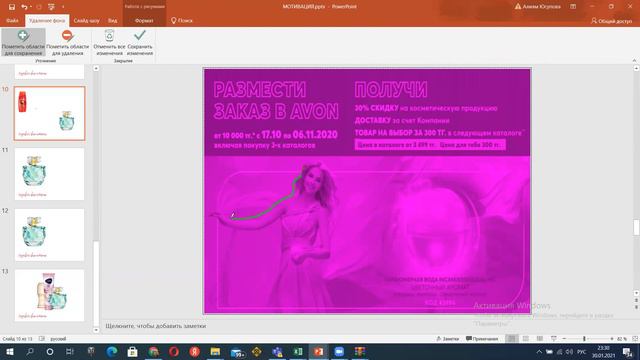This screenshot has width=640, height=360.
Task: Fit slide to current window
Action: [x=635, y=339]
